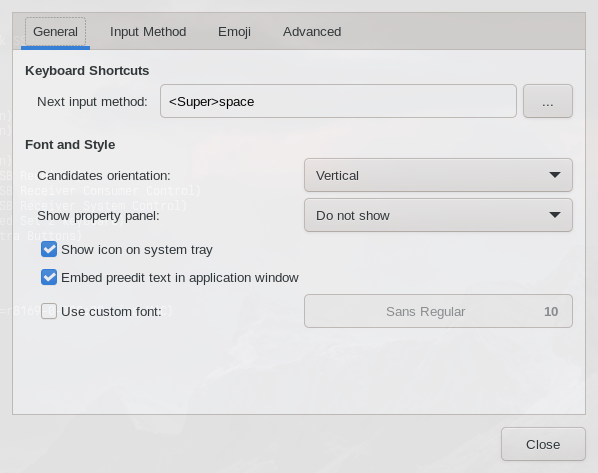Go to the Advanced tab
The image size is (598, 473).
(x=312, y=32)
